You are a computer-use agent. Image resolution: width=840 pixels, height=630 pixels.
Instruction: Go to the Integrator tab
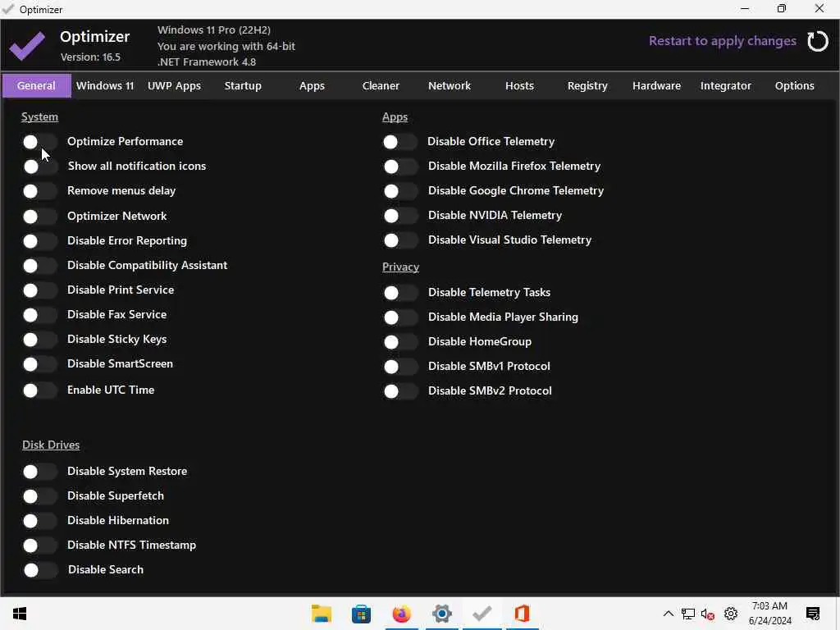(x=726, y=85)
